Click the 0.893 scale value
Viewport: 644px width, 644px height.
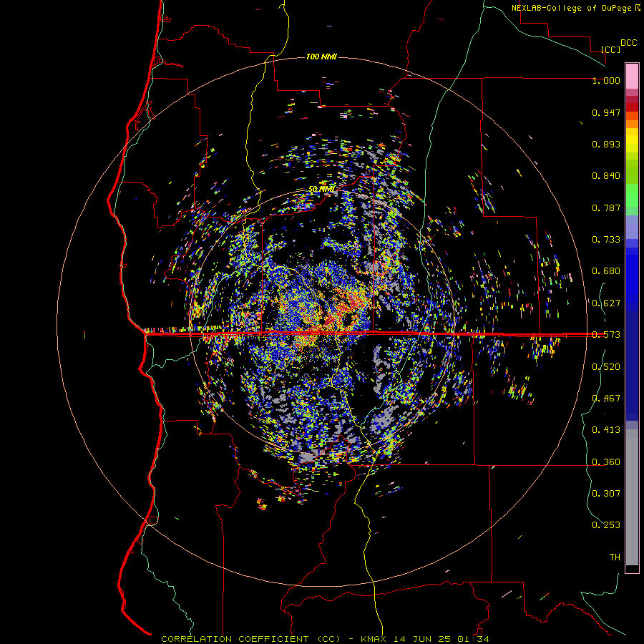606,144
